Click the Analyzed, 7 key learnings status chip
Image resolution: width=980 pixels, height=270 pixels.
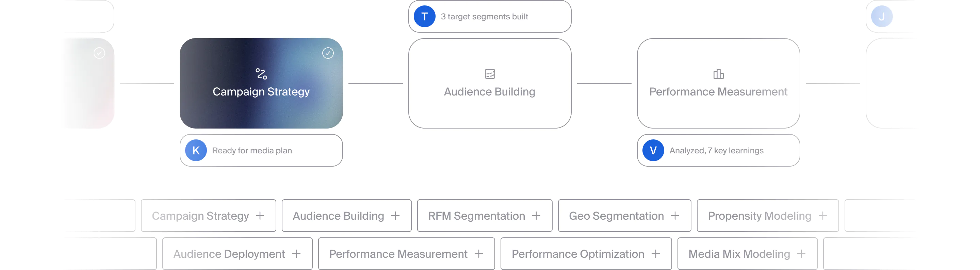(x=718, y=150)
